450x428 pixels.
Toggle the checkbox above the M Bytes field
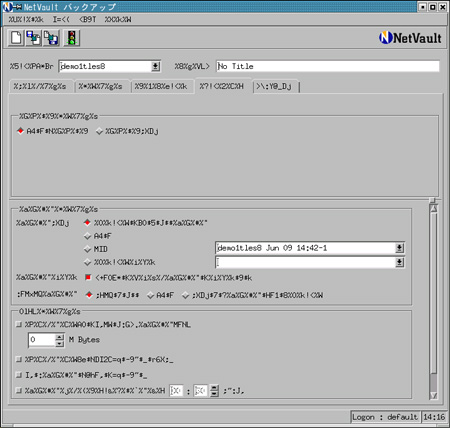point(19,324)
